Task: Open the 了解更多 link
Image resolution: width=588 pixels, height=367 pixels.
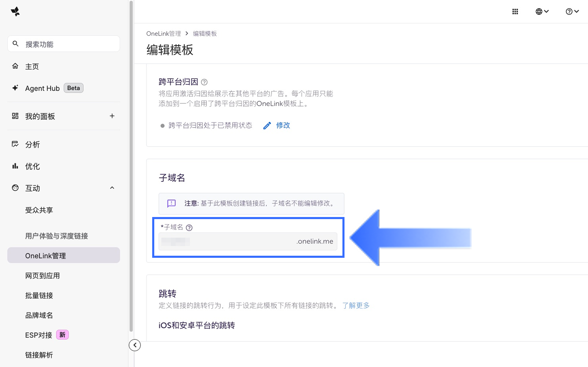Action: click(356, 305)
